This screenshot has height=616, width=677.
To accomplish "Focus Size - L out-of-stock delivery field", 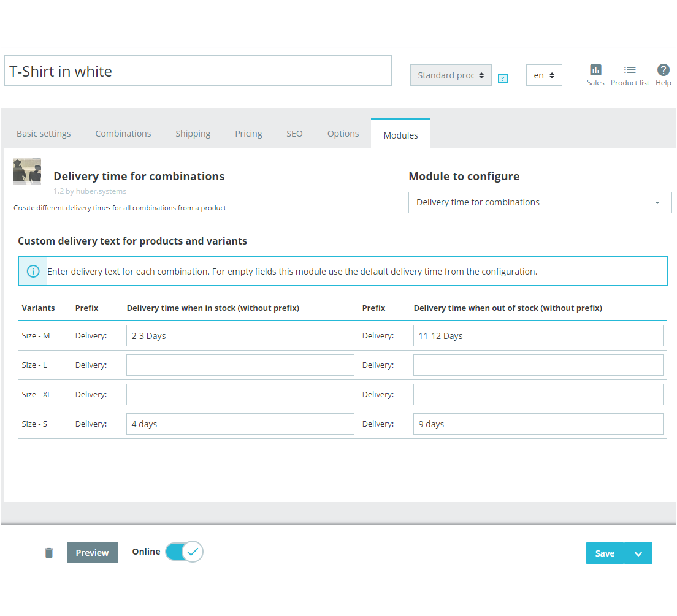I will (x=538, y=365).
